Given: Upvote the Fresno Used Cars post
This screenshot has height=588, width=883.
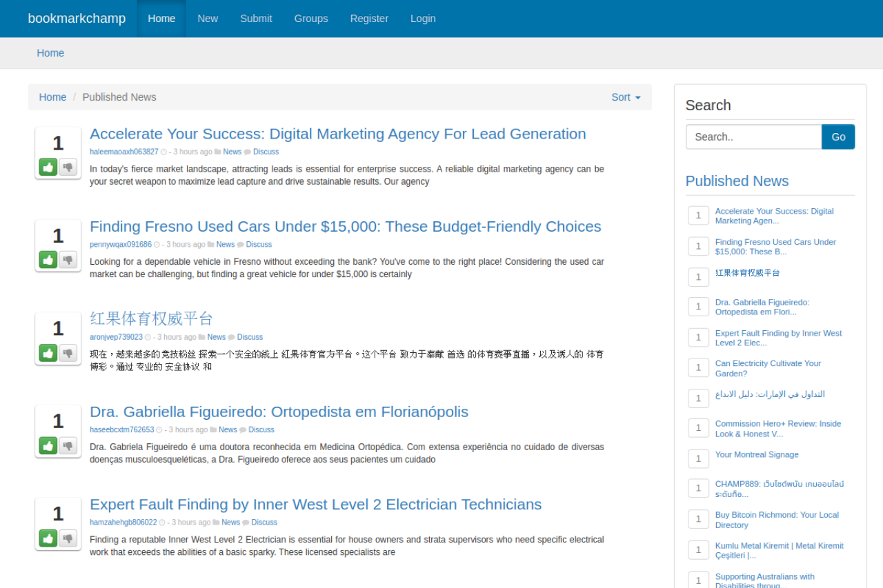Looking at the screenshot, I should click(48, 259).
